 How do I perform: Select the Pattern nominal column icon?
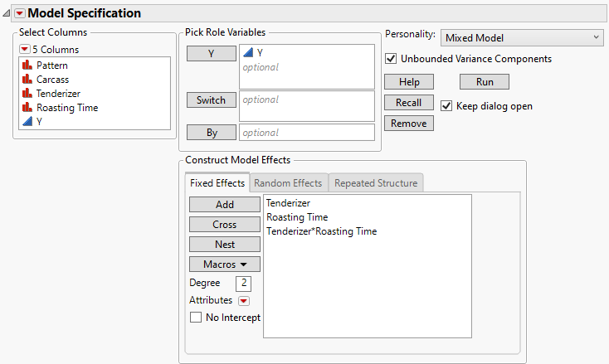(x=27, y=65)
